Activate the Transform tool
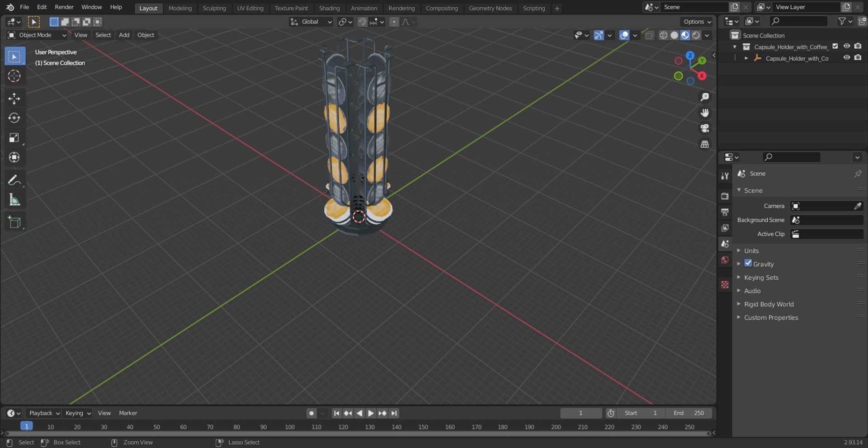 pos(14,157)
